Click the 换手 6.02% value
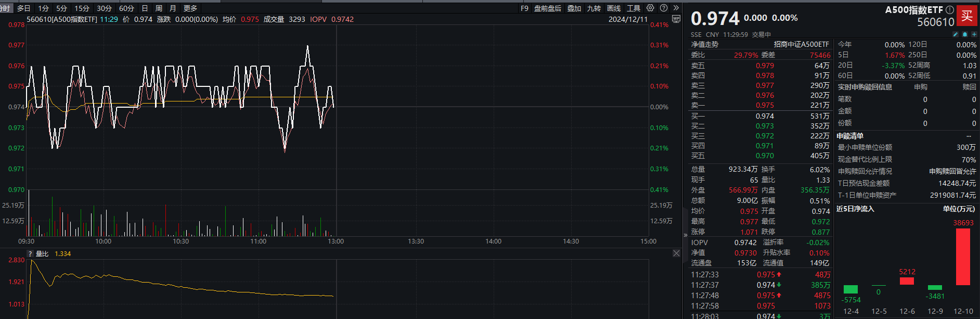The height and width of the screenshot is (319, 980). tap(820, 170)
